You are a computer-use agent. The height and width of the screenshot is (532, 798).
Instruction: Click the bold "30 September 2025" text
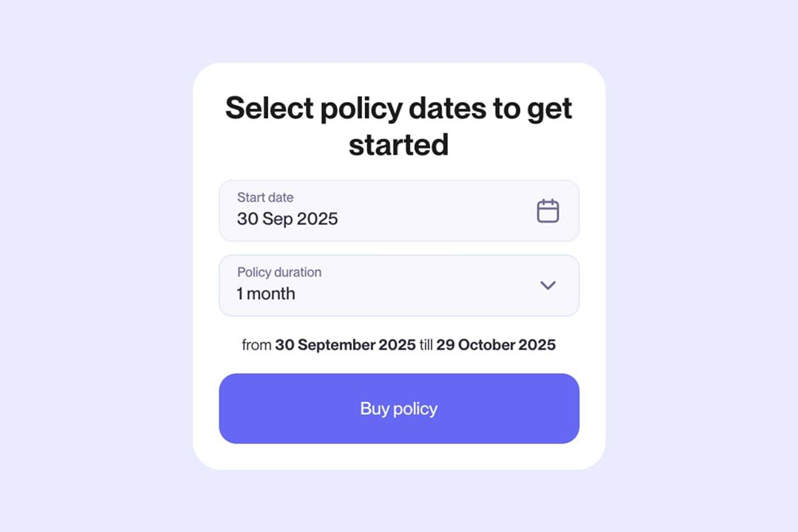point(345,345)
